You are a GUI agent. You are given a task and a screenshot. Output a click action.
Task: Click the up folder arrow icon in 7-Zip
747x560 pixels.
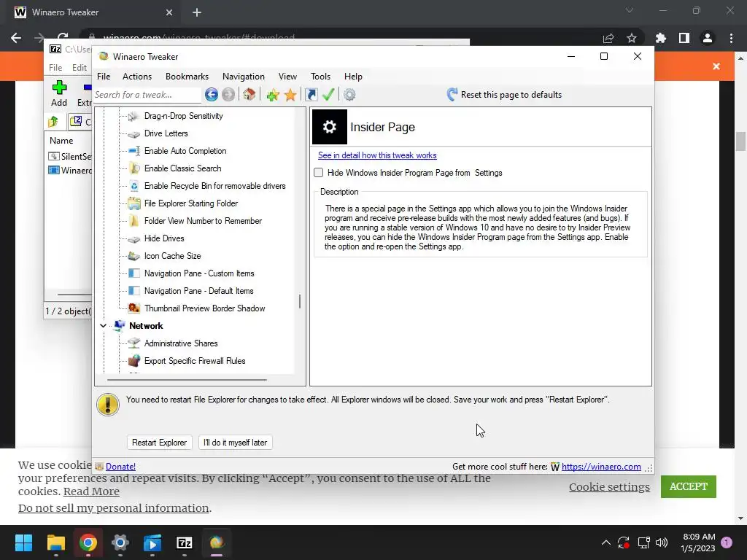[x=53, y=122]
